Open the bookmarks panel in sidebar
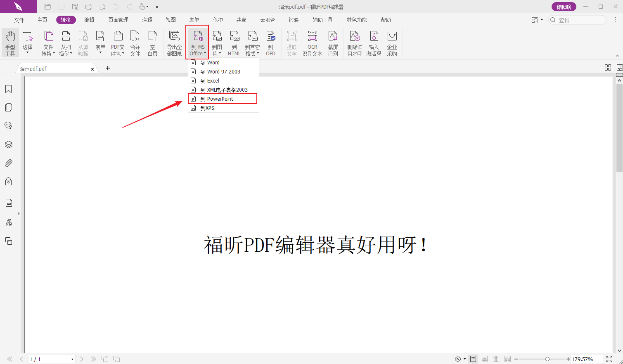Viewport: 623px width, 364px height. point(8,89)
